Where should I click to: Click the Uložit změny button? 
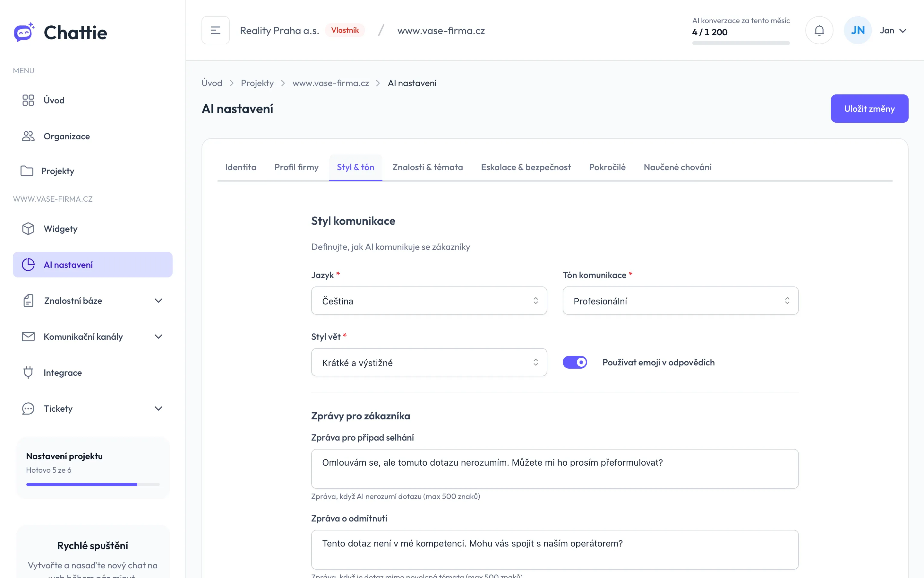[x=869, y=109]
